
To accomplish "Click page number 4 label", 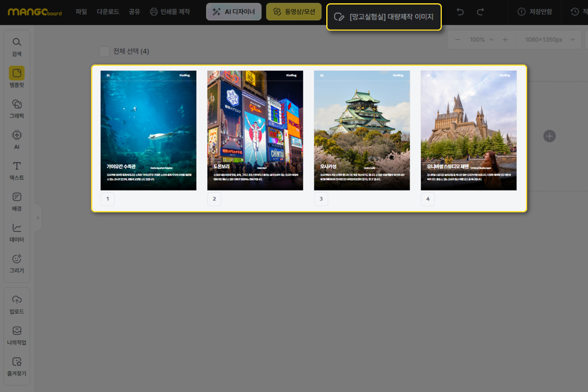I will pos(428,199).
